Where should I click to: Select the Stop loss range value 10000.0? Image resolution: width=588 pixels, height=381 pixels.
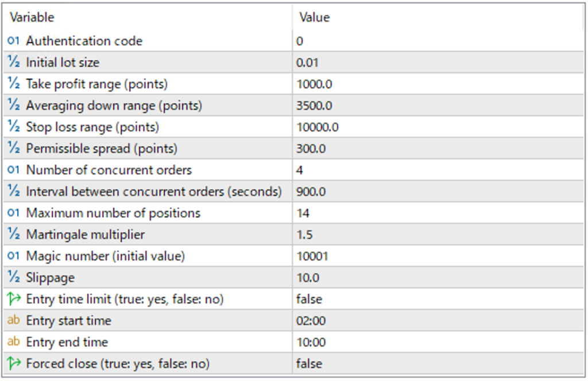(318, 127)
